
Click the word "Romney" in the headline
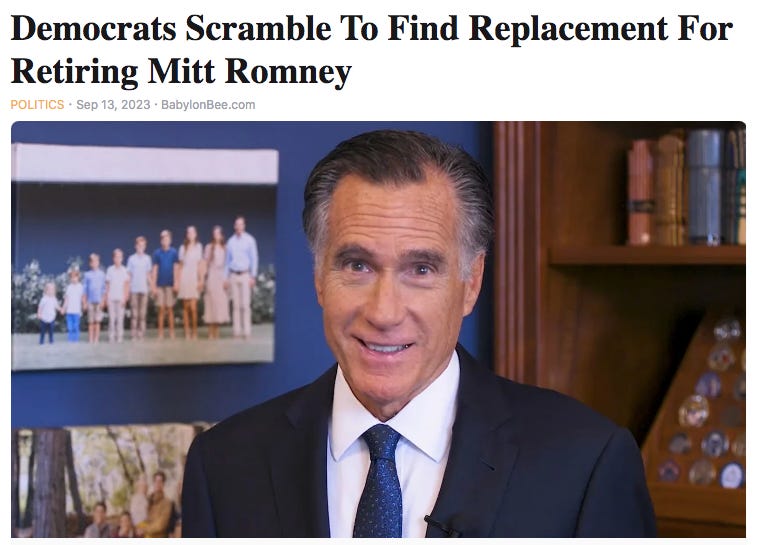[288, 72]
